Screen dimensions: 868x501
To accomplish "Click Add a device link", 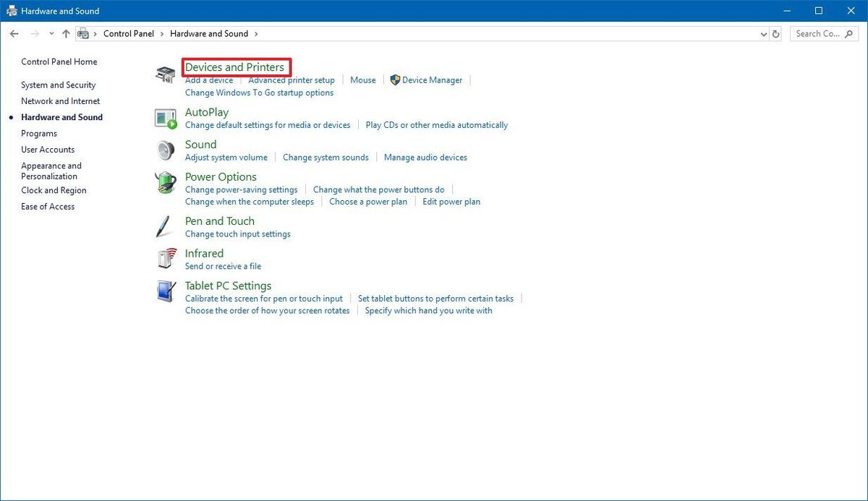I will point(208,80).
